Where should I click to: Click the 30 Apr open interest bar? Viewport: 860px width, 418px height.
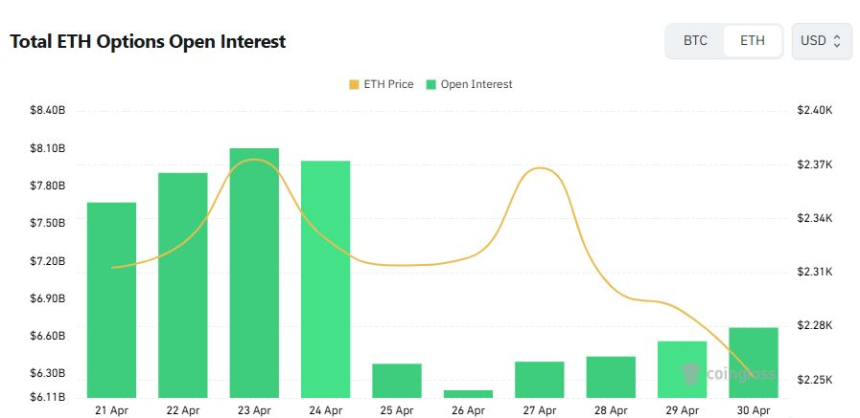753,362
